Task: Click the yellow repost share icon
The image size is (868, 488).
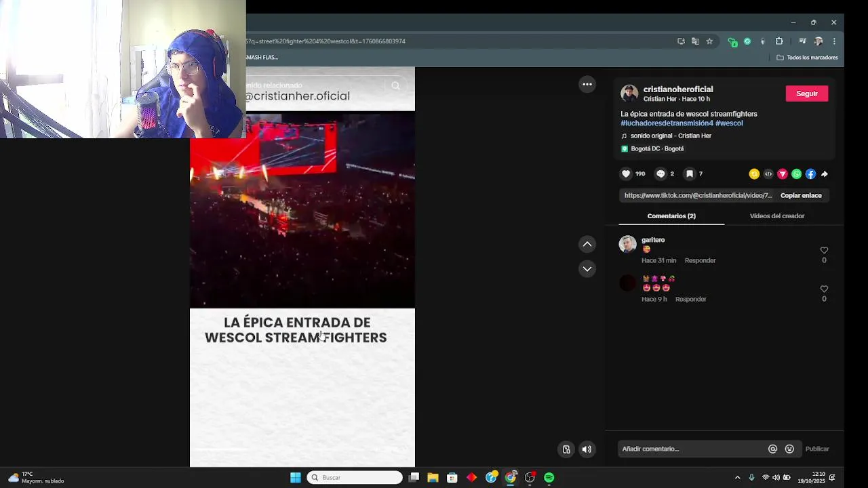Action: [754, 174]
